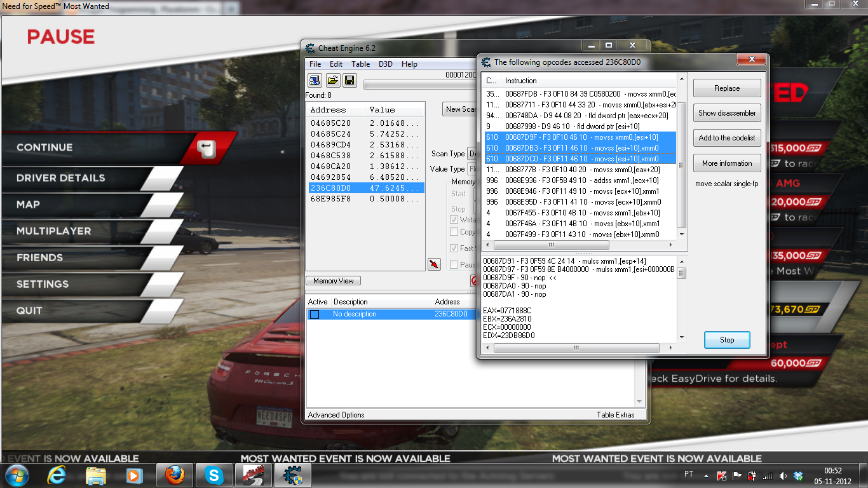Image resolution: width=868 pixels, height=488 pixels.
Task: Switch to Need for Speed taskbar icon
Action: point(253,475)
